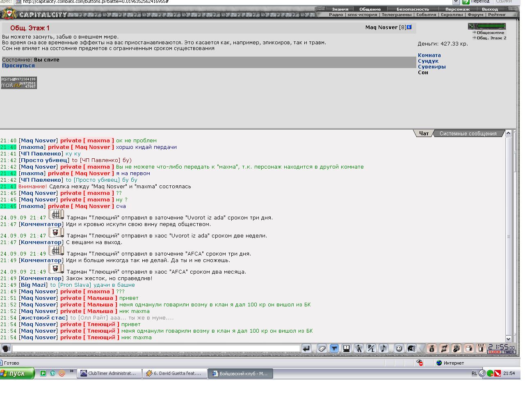Click the green movement progress bar
This screenshot has height=420, width=525.
[x=491, y=26]
